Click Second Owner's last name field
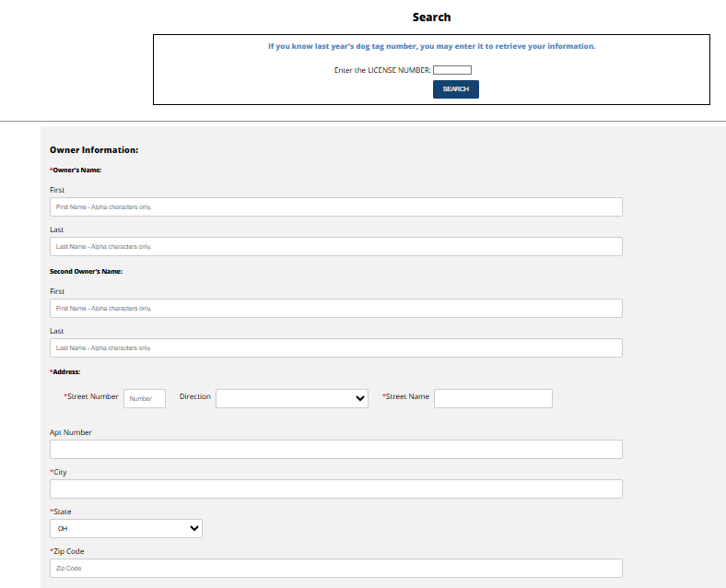The image size is (726, 588). 335,347
